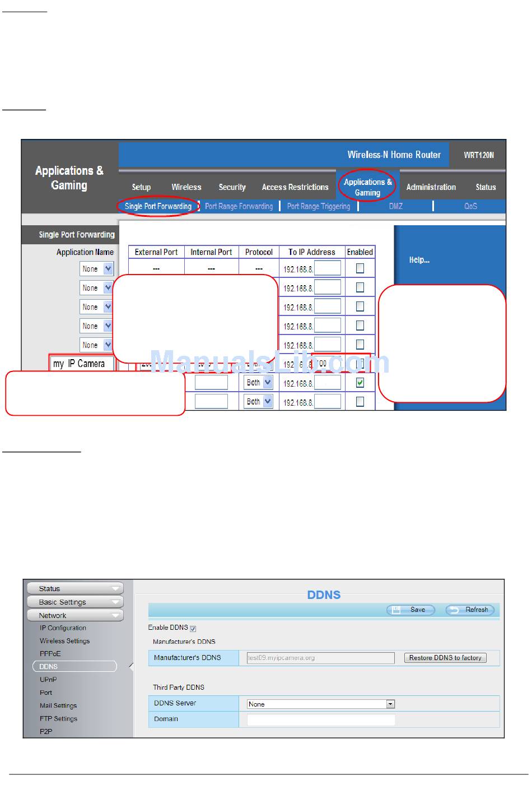Click Restore DDNS to factory
The image size is (532, 785).
pyautogui.click(x=445, y=658)
